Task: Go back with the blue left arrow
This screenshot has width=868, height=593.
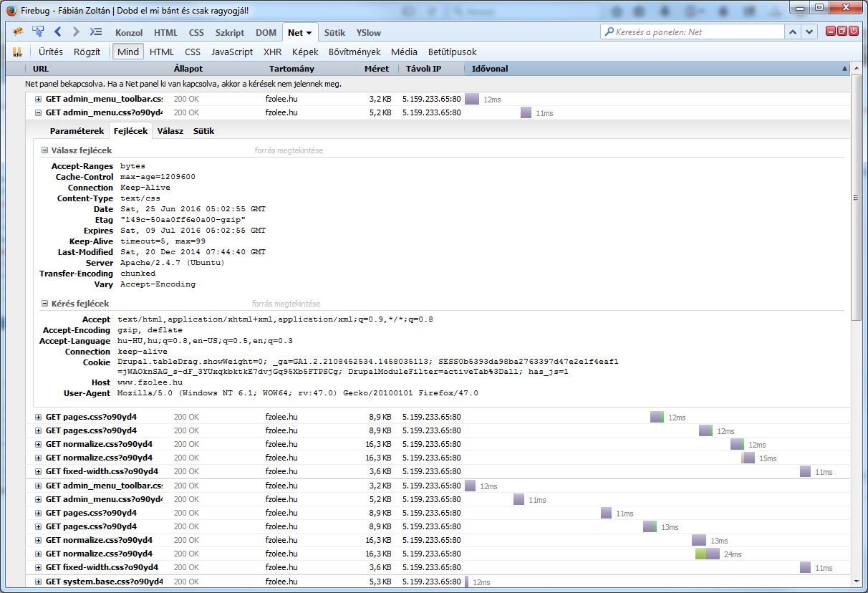Action: (x=58, y=32)
